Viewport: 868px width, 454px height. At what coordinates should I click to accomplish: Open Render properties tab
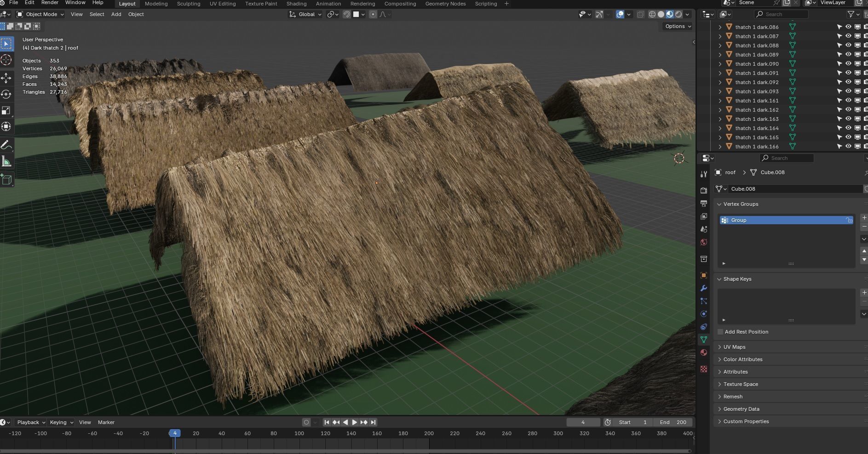703,190
